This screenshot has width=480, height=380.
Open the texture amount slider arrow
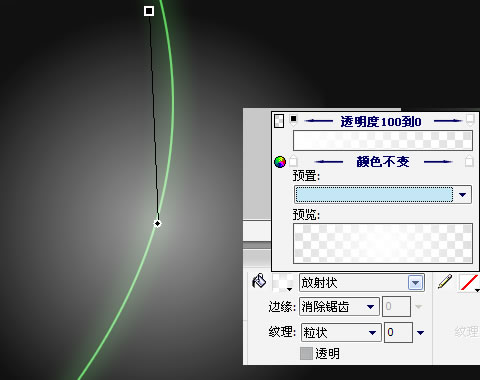coord(421,332)
